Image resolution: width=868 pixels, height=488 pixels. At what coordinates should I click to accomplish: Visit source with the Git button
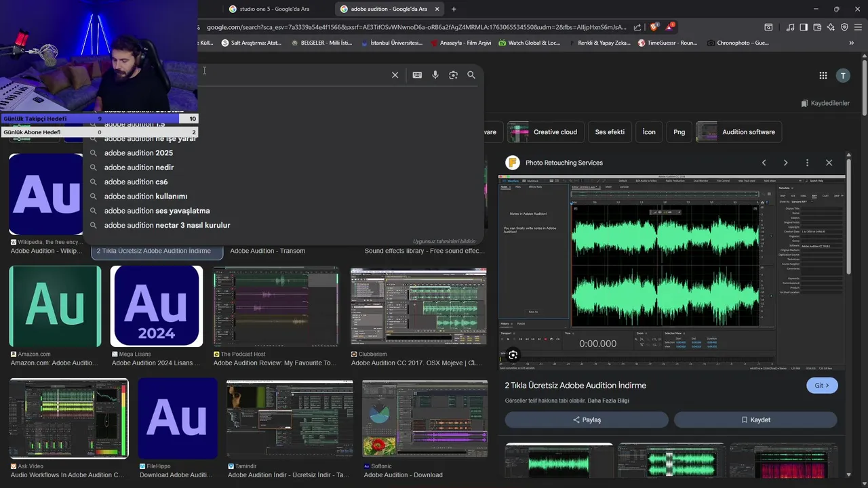(x=822, y=385)
